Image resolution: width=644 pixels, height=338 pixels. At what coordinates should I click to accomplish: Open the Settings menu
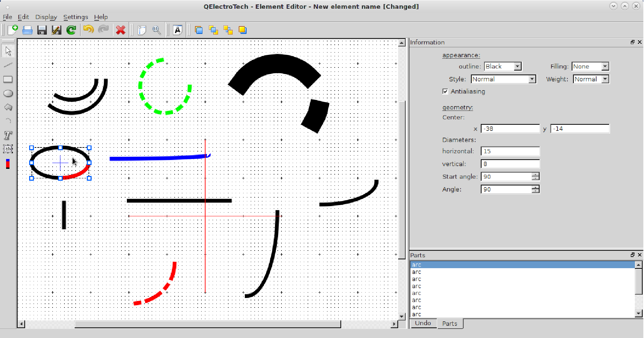76,17
